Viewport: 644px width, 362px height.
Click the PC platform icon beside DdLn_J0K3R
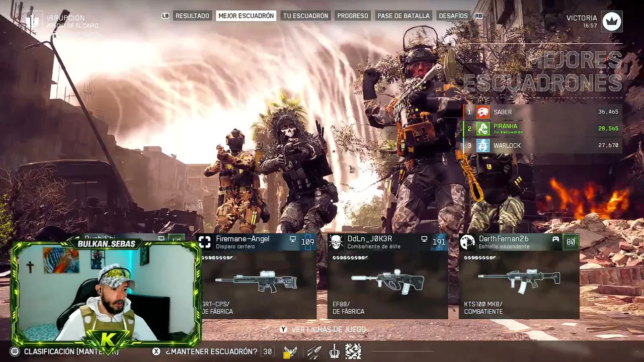[424, 239]
